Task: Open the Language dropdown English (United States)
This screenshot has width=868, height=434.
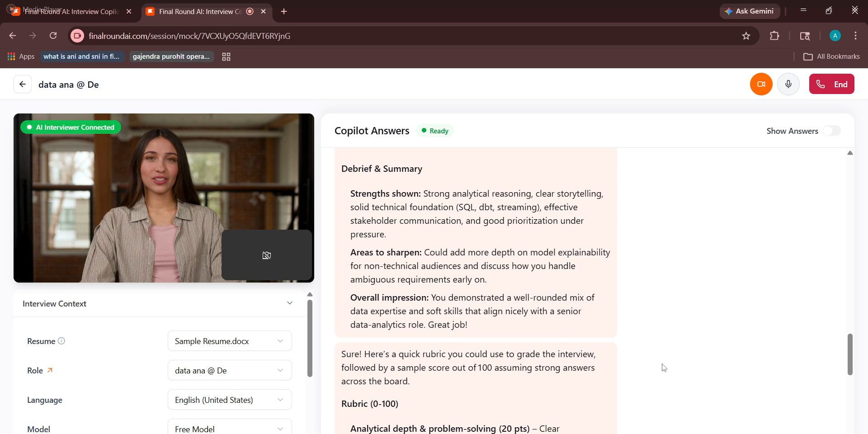Action: (x=230, y=400)
